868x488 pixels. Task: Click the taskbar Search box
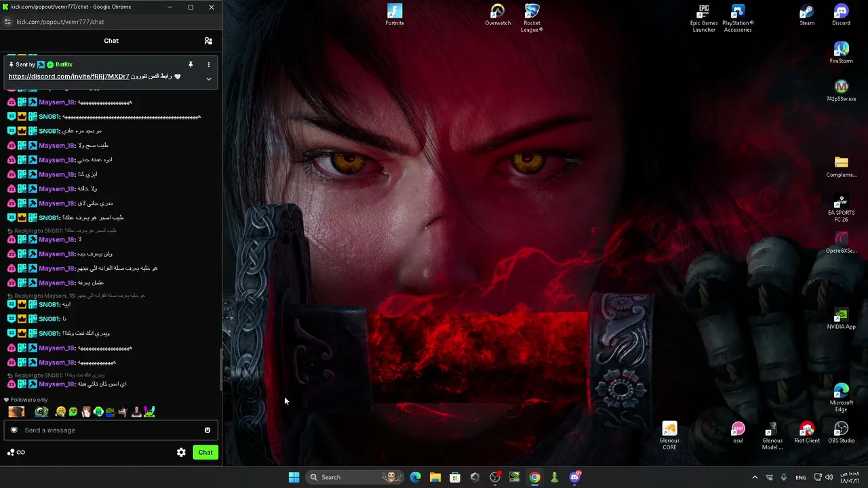(353, 477)
